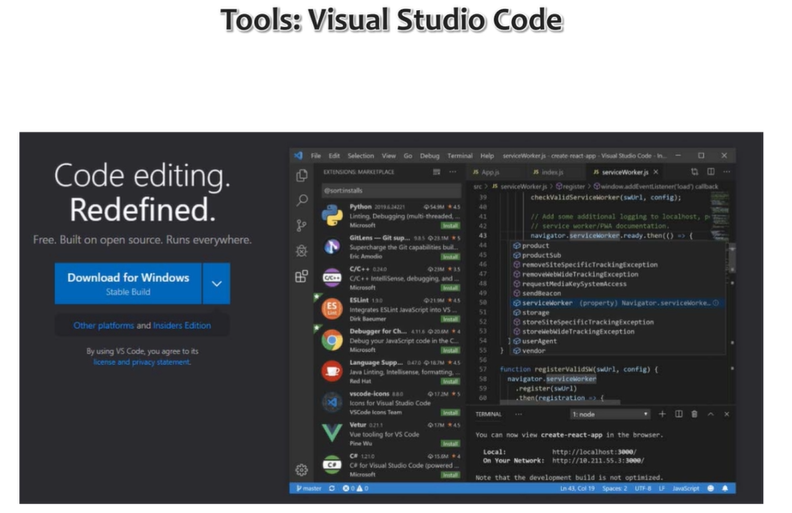This screenshot has height=513, width=792.
Task: Click the C# extension logo
Action: coord(332,465)
